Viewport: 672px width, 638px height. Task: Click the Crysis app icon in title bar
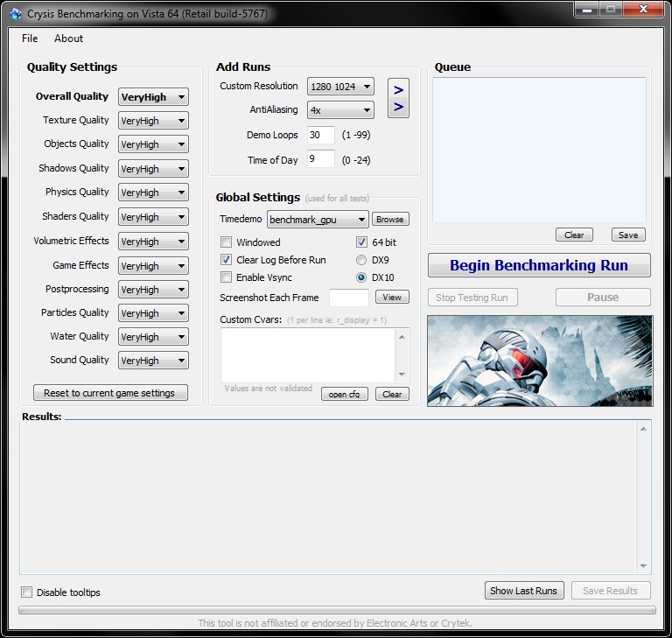point(16,14)
